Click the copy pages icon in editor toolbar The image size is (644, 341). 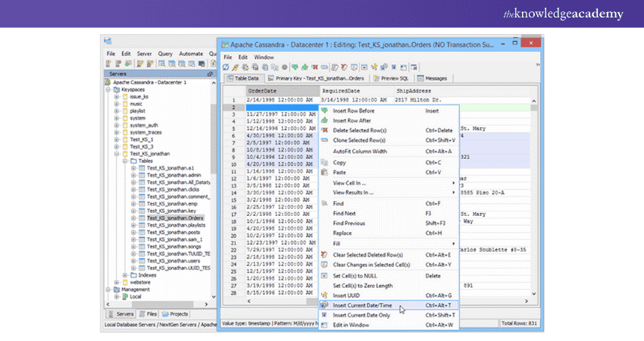point(275,67)
